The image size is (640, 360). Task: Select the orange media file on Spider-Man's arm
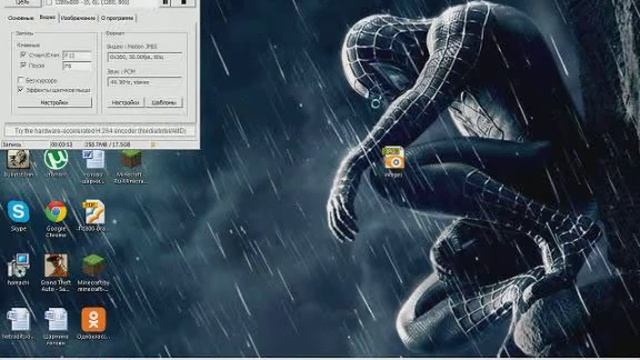click(x=394, y=161)
